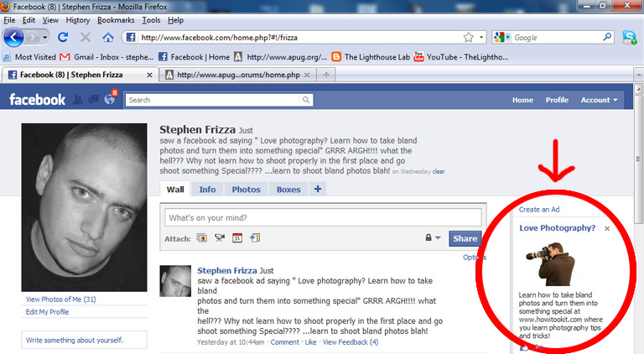Screen dimensions: 644x354
Task: Open the Friend Requests icon
Action: pyautogui.click(x=78, y=99)
